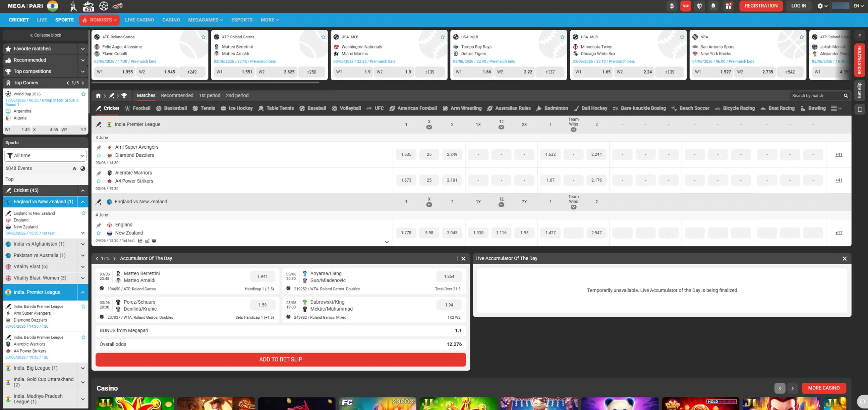Collapse the left sidebar block
868x410 pixels.
point(45,35)
